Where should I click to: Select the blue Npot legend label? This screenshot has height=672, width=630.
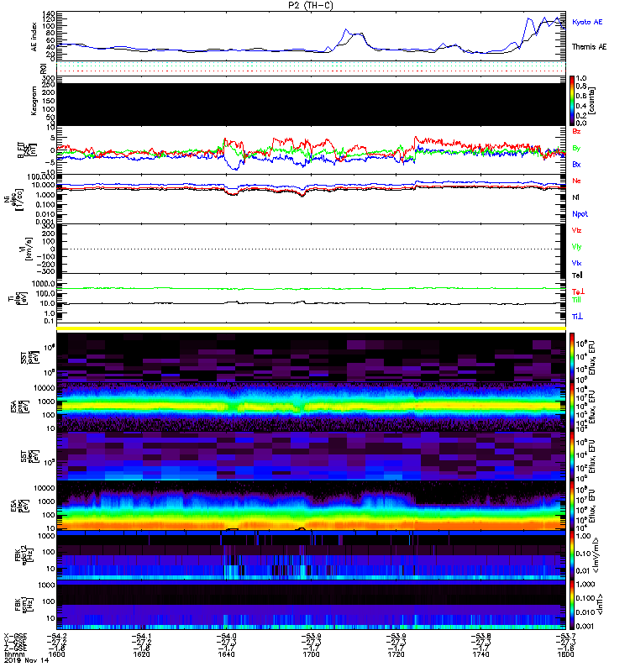tap(580, 214)
